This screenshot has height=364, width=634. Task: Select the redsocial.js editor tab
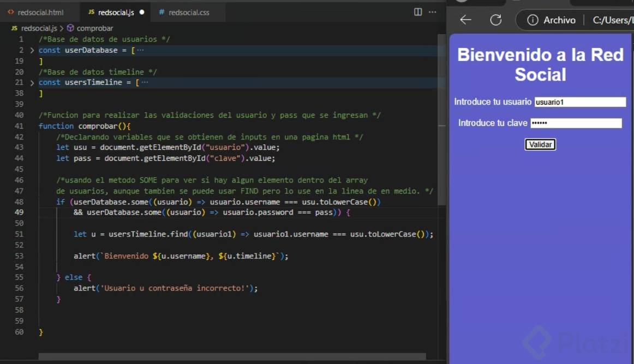pos(116,12)
